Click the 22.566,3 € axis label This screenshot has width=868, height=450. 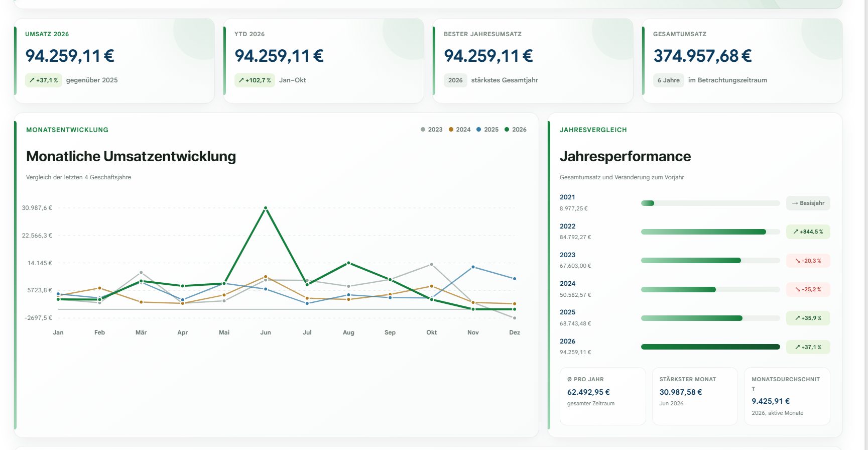(x=37, y=236)
